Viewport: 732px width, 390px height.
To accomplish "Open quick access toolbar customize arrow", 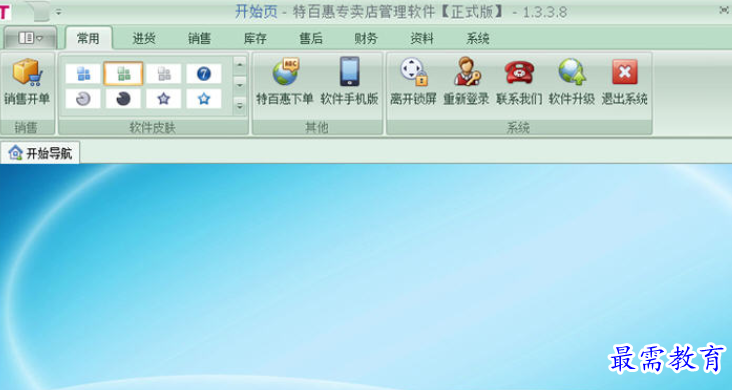I will 58,13.
